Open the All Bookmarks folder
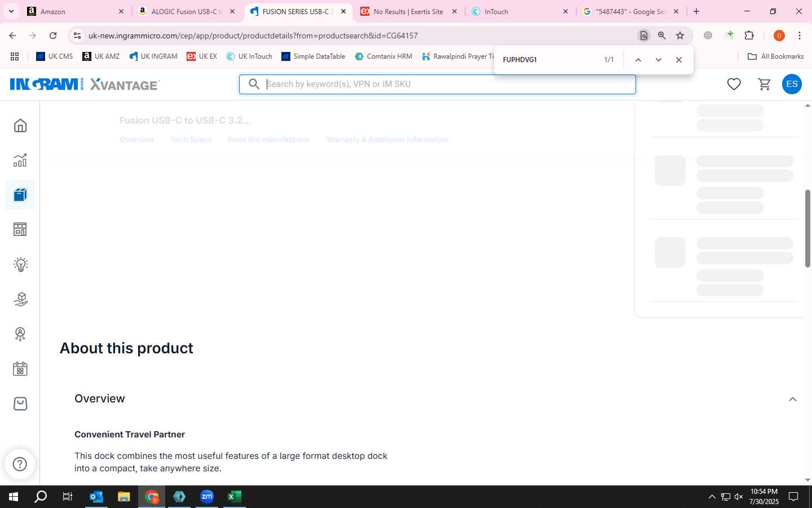The width and height of the screenshot is (812, 508). (775, 56)
